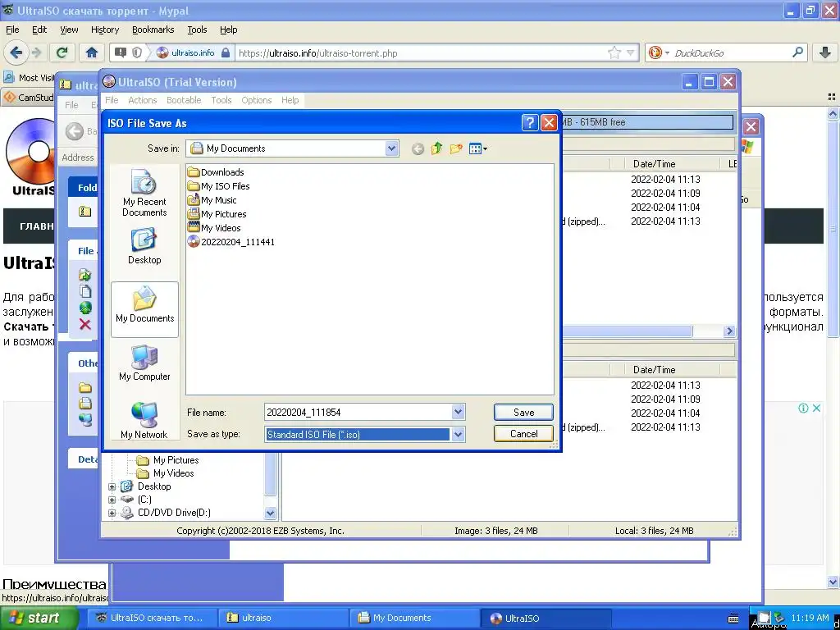Click the DuckDuckGo search field
The width and height of the screenshot is (840, 630).
click(730, 52)
